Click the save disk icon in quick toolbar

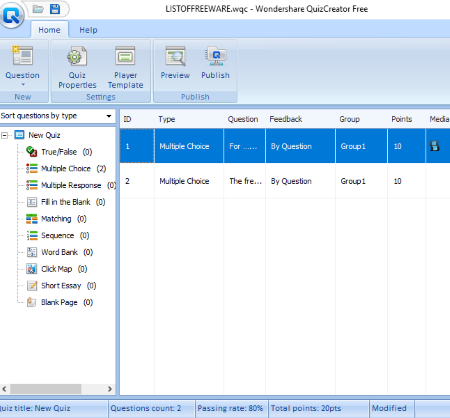click(x=55, y=9)
